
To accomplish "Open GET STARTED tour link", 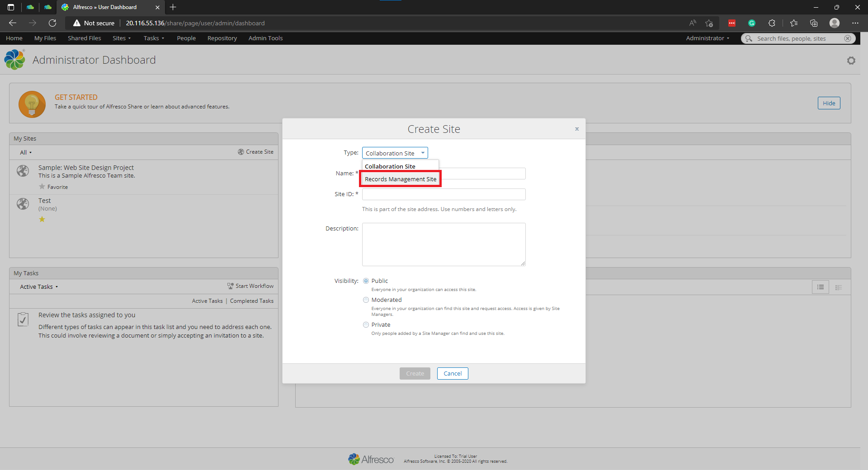I will click(x=76, y=97).
